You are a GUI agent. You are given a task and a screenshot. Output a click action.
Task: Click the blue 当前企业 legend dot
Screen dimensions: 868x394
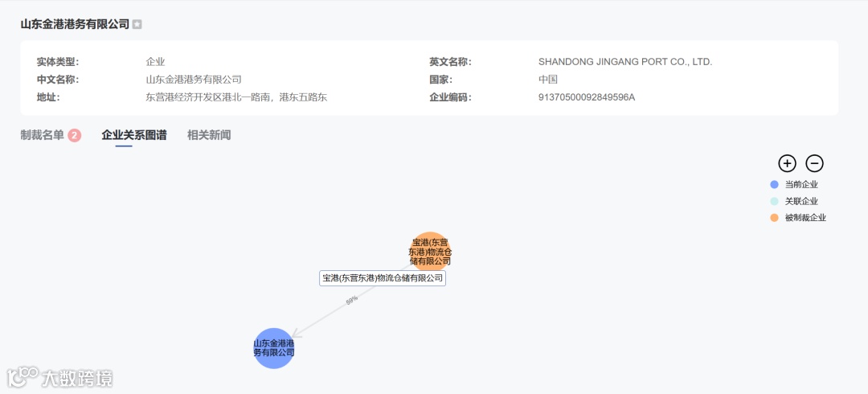(x=775, y=184)
